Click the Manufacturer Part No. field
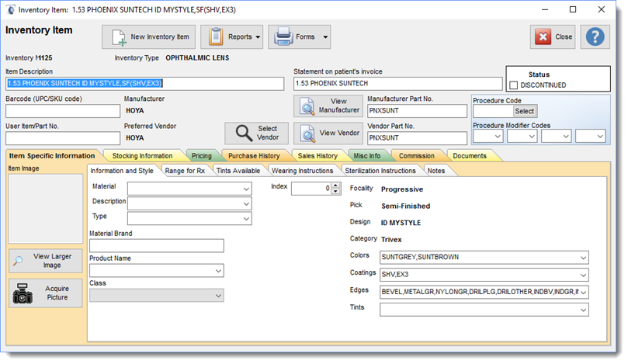 click(417, 111)
